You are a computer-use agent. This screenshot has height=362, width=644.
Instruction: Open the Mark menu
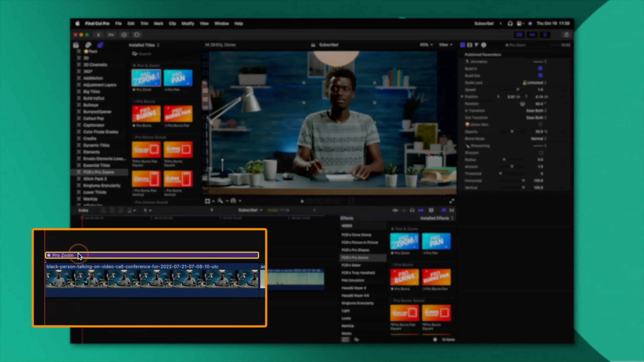pyautogui.click(x=158, y=23)
